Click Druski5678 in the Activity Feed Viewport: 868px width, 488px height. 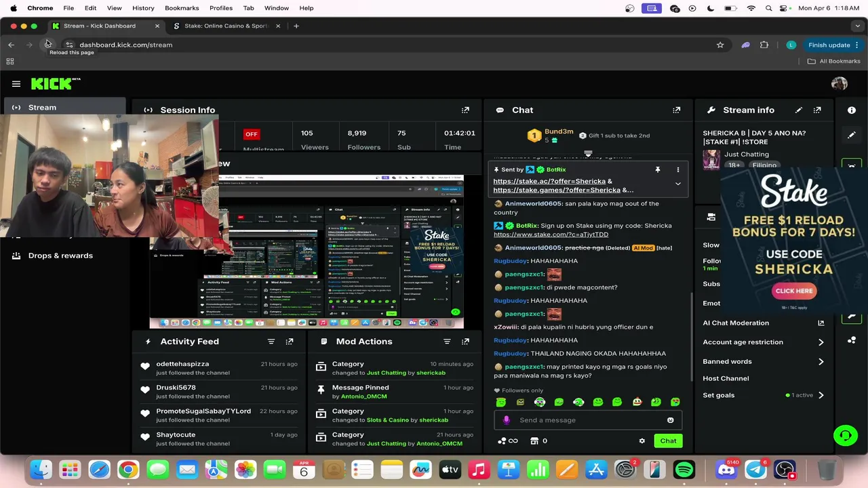click(176, 388)
